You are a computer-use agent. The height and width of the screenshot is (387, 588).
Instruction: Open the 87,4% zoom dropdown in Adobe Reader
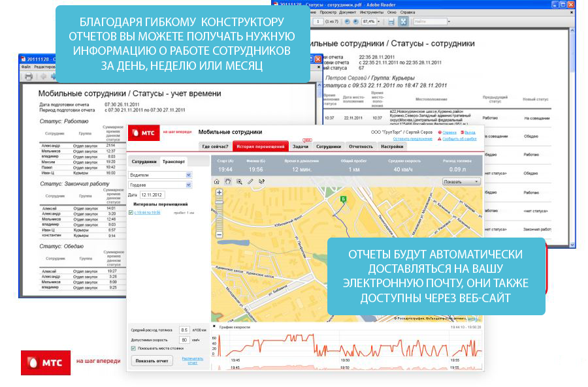(378, 22)
